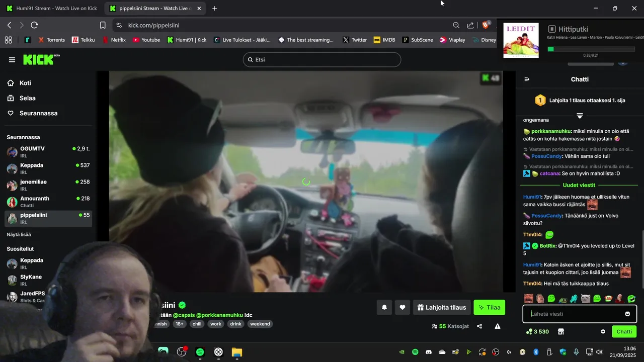This screenshot has width=644, height=362.
Task: Toggle stream notifications with bell button
Action: pyautogui.click(x=384, y=307)
